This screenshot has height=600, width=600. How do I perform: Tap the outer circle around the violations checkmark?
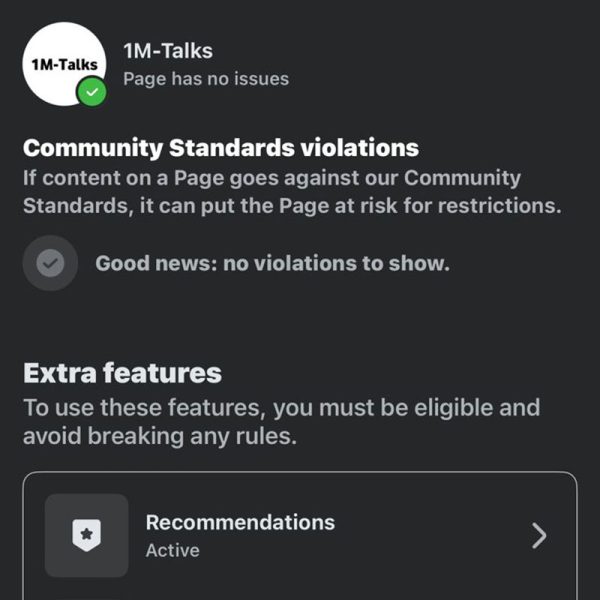coord(50,263)
